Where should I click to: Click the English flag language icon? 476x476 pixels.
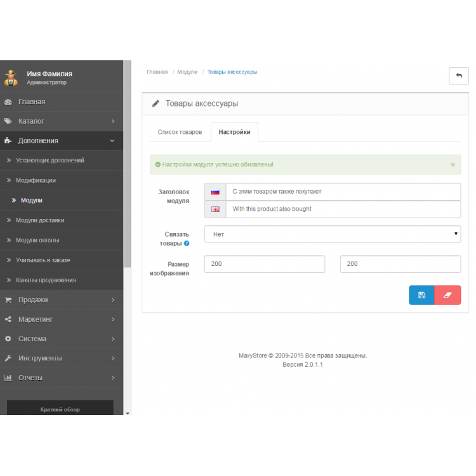coord(215,209)
